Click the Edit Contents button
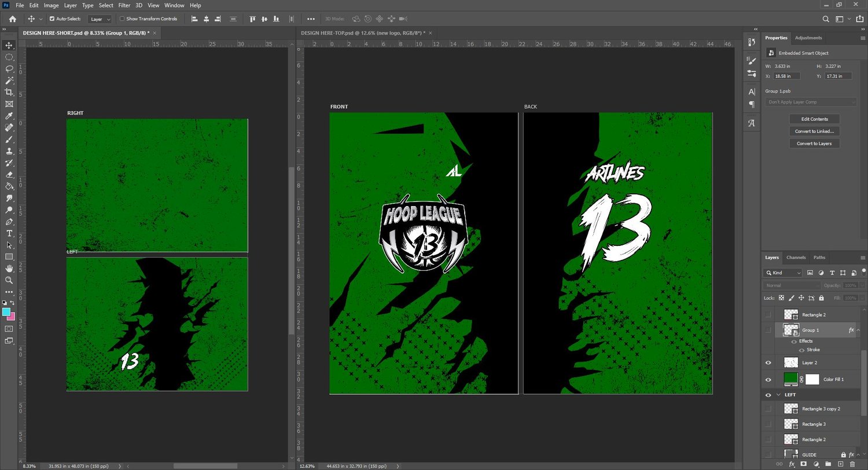The height and width of the screenshot is (470, 868). [814, 119]
